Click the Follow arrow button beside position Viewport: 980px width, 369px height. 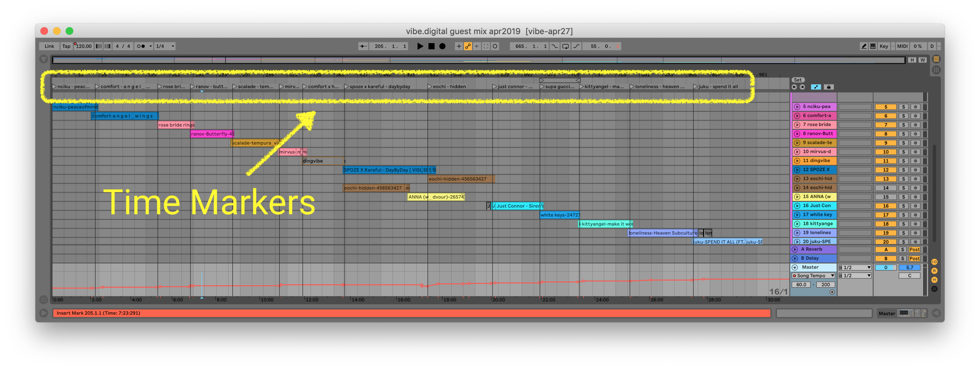point(363,46)
